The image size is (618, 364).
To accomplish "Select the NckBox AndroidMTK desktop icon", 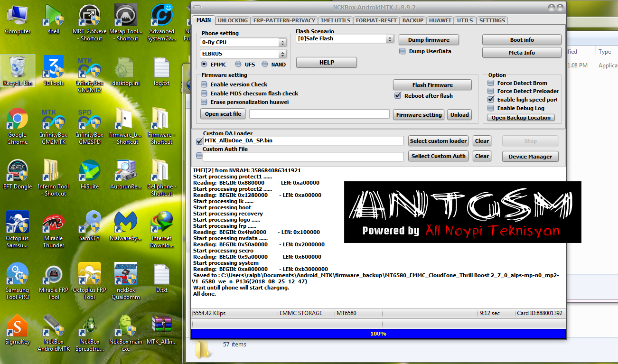I will pyautogui.click(x=53, y=333).
